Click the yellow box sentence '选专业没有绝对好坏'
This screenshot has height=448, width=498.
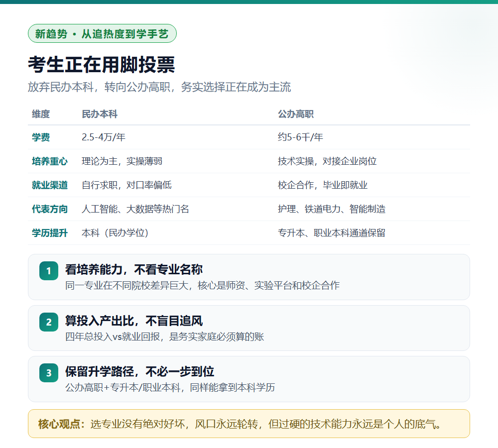pos(137,424)
